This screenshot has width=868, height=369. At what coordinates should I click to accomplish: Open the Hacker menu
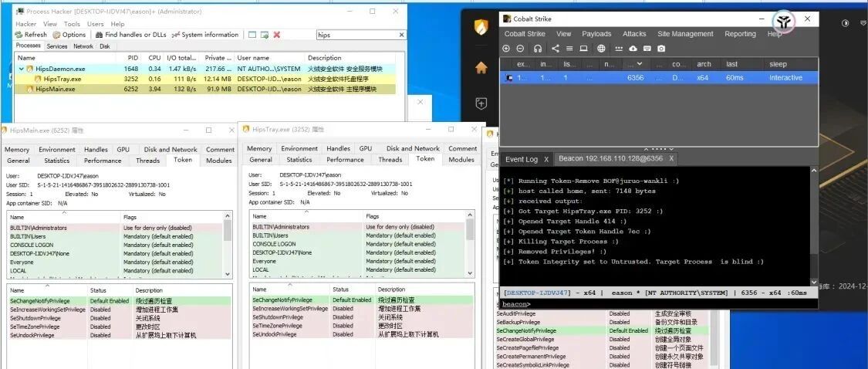coord(26,24)
